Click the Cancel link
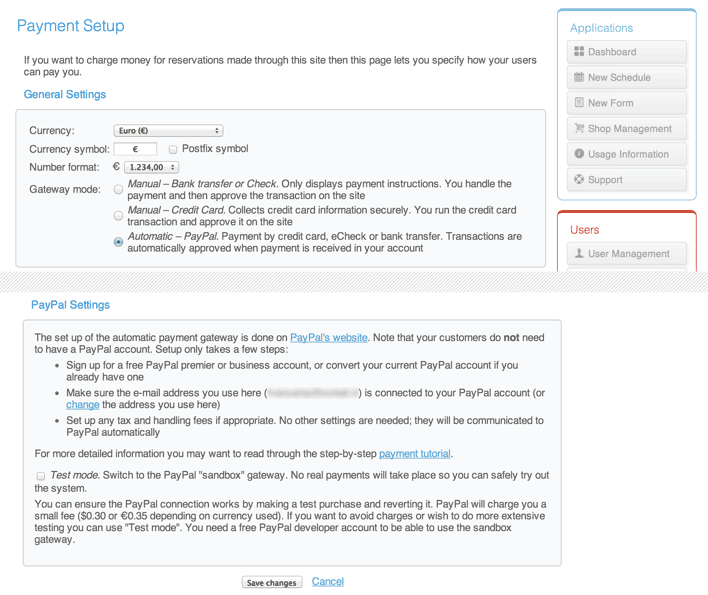The width and height of the screenshot is (708, 595). 327,582
